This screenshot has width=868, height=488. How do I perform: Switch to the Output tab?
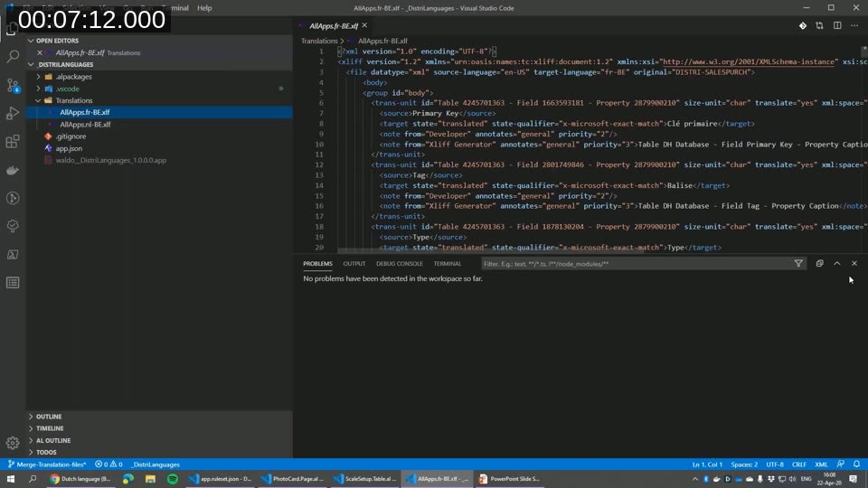[x=354, y=263]
